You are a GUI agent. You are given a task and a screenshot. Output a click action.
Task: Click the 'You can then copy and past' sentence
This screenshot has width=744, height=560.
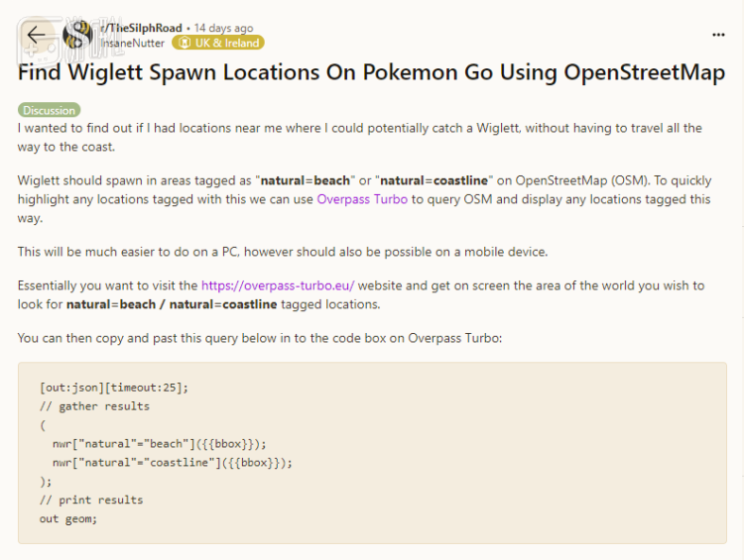pyautogui.click(x=260, y=338)
